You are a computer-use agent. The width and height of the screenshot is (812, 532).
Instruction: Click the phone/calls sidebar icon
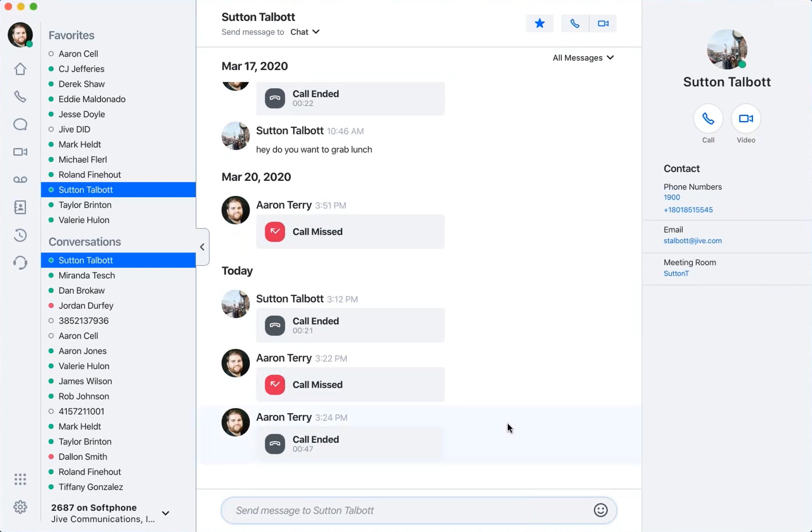[x=20, y=96]
